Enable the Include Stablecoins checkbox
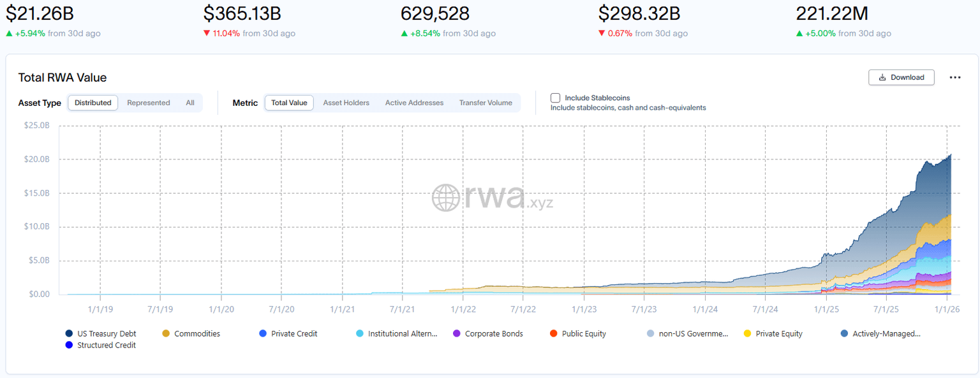This screenshot has height=378, width=980. coord(556,98)
